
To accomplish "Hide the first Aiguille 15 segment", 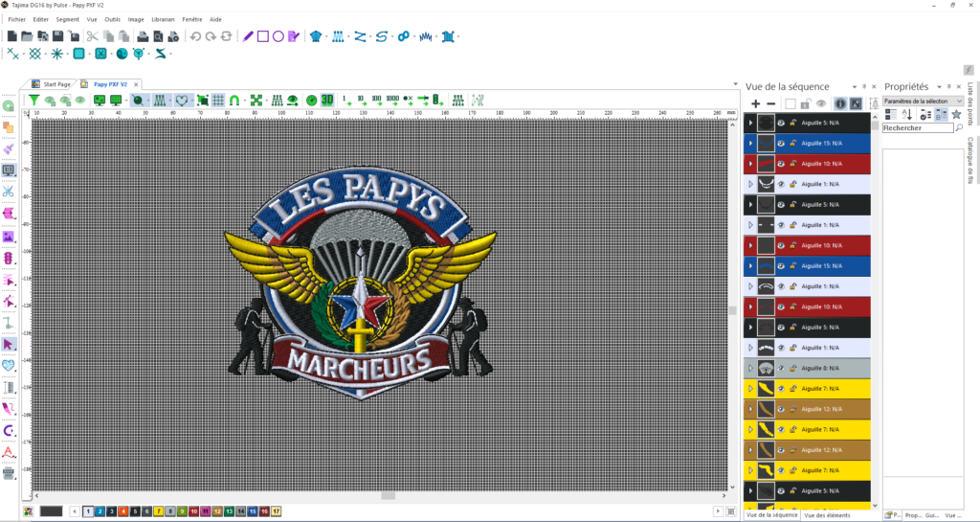I will [781, 143].
